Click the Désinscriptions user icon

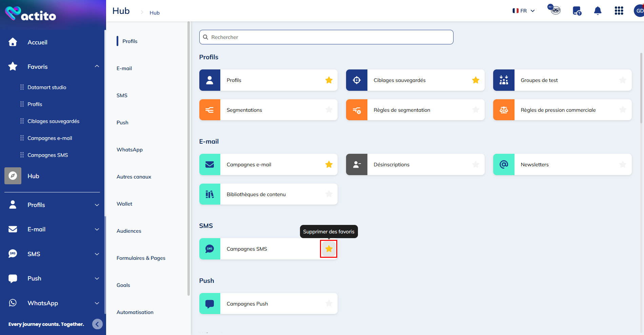point(357,165)
